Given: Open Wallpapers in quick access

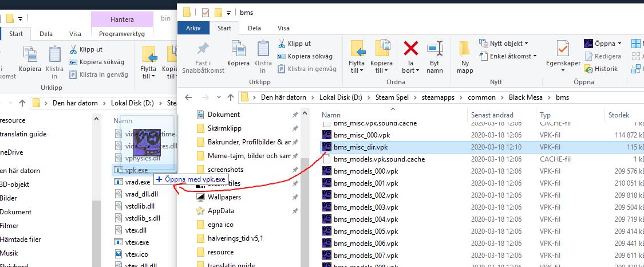Looking at the screenshot, I should click(224, 197).
